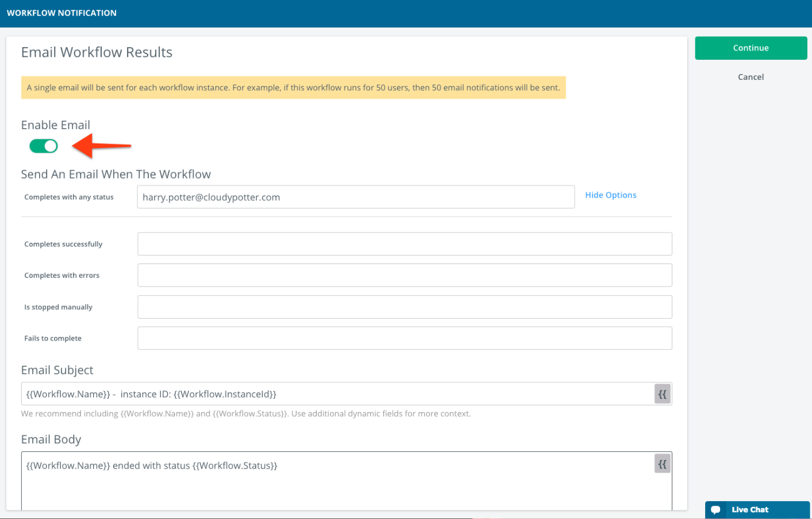Open dynamic fields picker for Email Subject
812x519 pixels.
(x=662, y=394)
